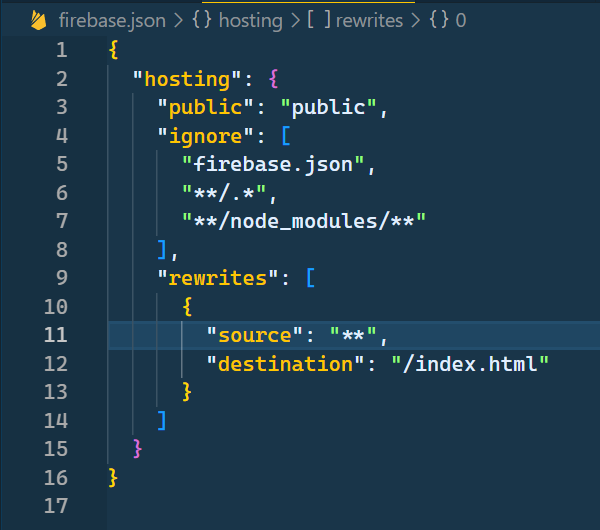Click the "source" key on line 11
The image size is (600, 530).
(x=254, y=335)
